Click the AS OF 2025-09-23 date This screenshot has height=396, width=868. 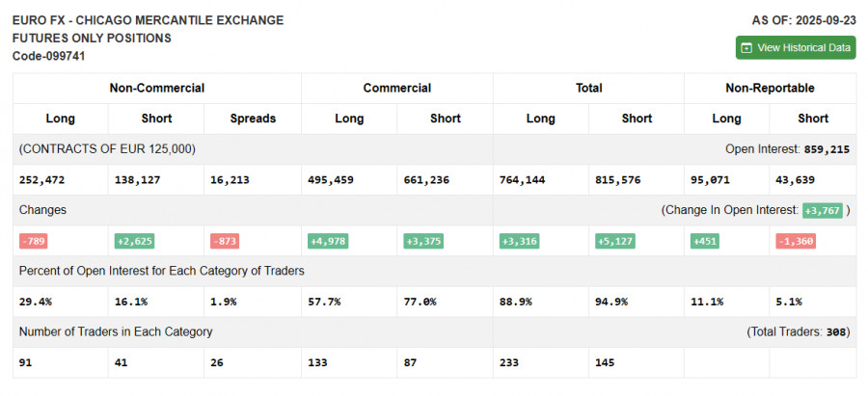tap(803, 19)
